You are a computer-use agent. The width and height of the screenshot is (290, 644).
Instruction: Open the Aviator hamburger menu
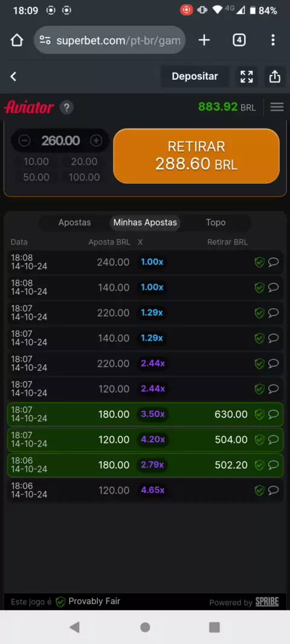coord(277,107)
